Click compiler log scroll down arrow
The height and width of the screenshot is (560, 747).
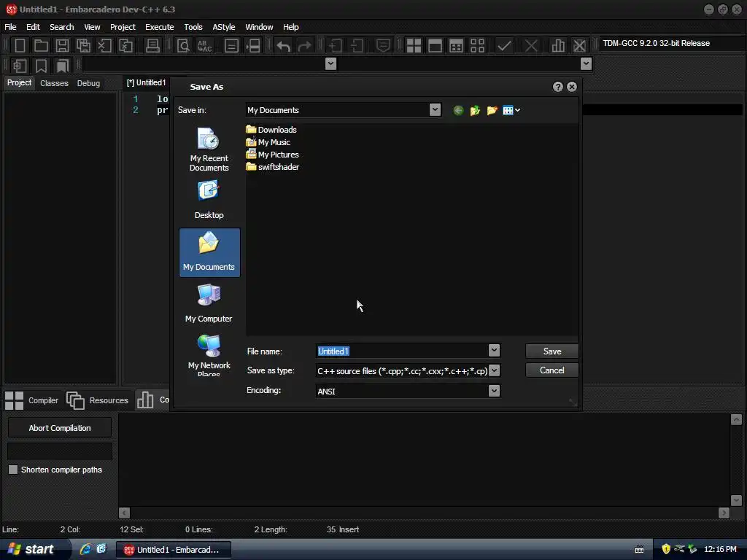pos(736,500)
